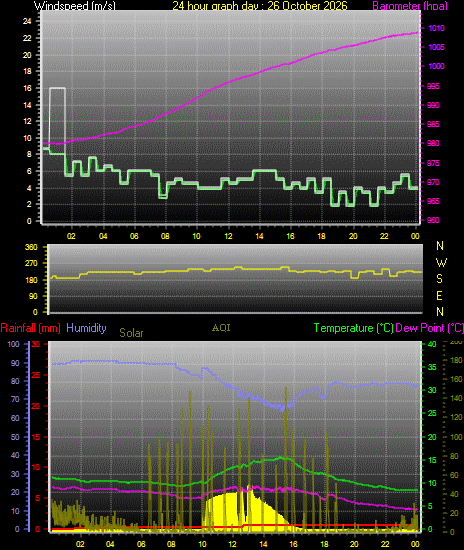Click compass letter "E" beside direction graph
This screenshot has width=464, height=550.
point(439,296)
